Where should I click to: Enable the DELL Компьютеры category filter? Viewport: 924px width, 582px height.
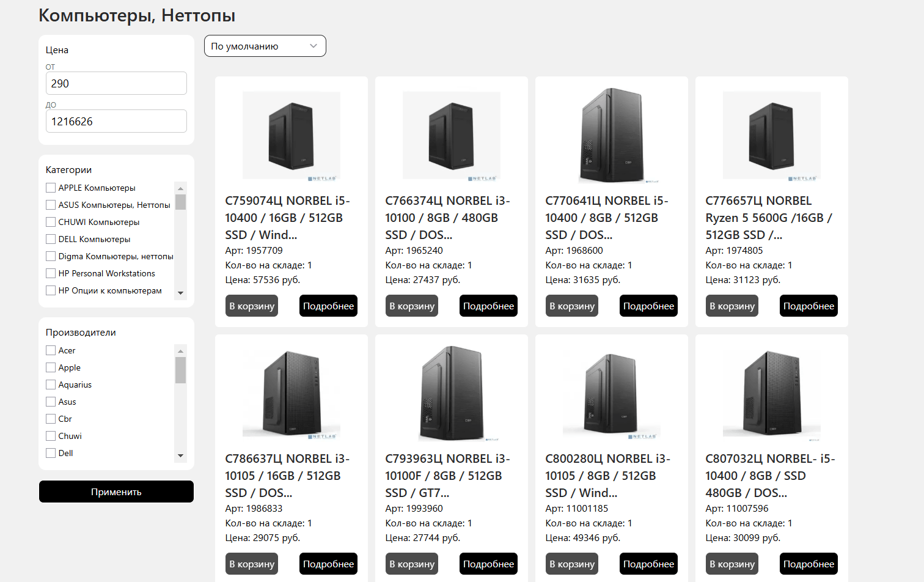click(51, 239)
